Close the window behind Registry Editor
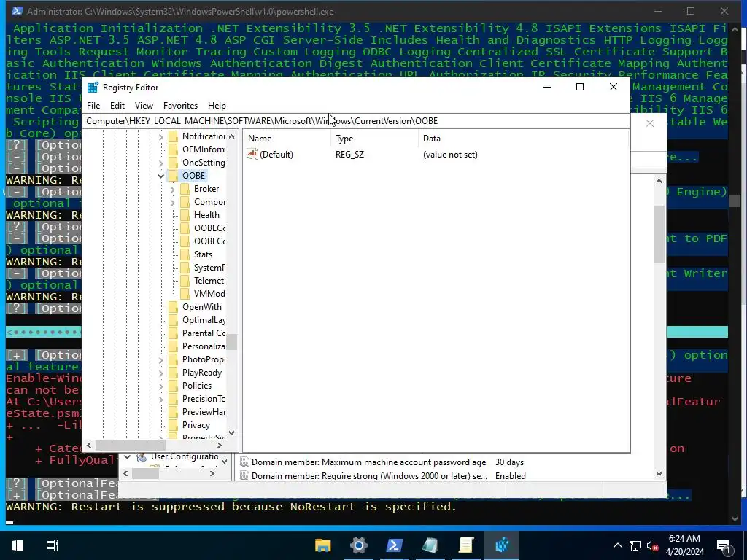This screenshot has width=747, height=560. click(650, 123)
